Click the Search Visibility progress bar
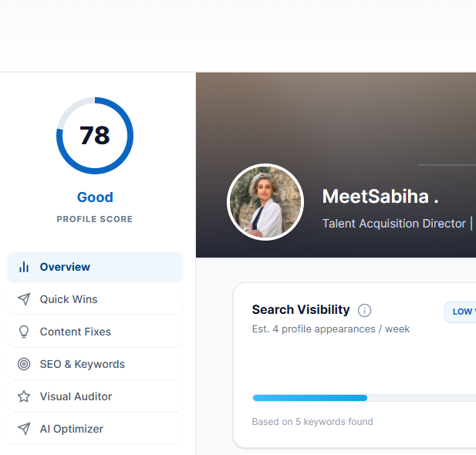Screen dimensions: 476x455 coord(363,398)
